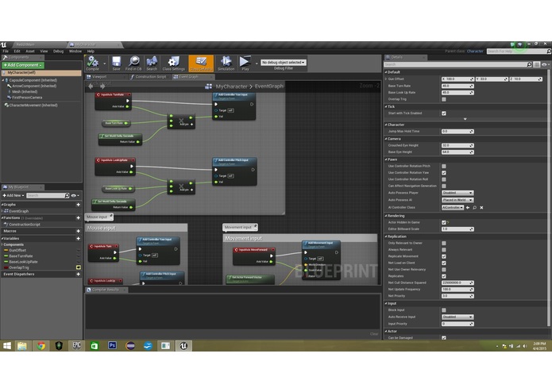
Task: Toggle Use Controller Rotation Roll checkbox
Action: [443, 179]
